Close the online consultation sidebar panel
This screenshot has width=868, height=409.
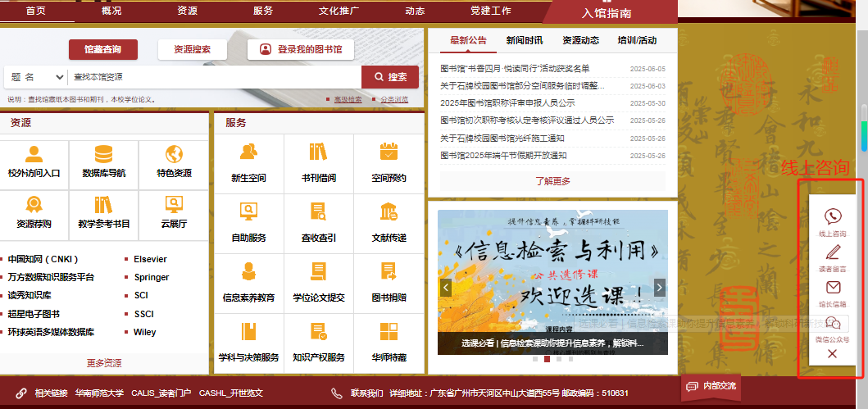832,353
